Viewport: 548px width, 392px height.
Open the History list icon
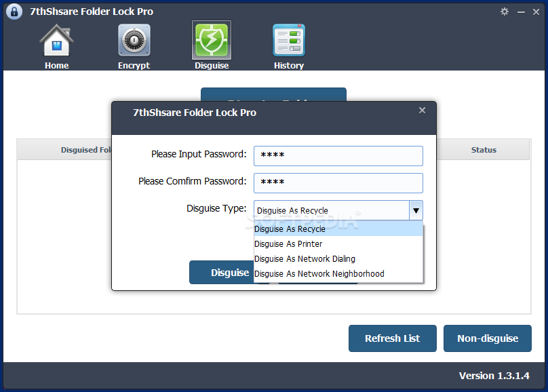[289, 41]
